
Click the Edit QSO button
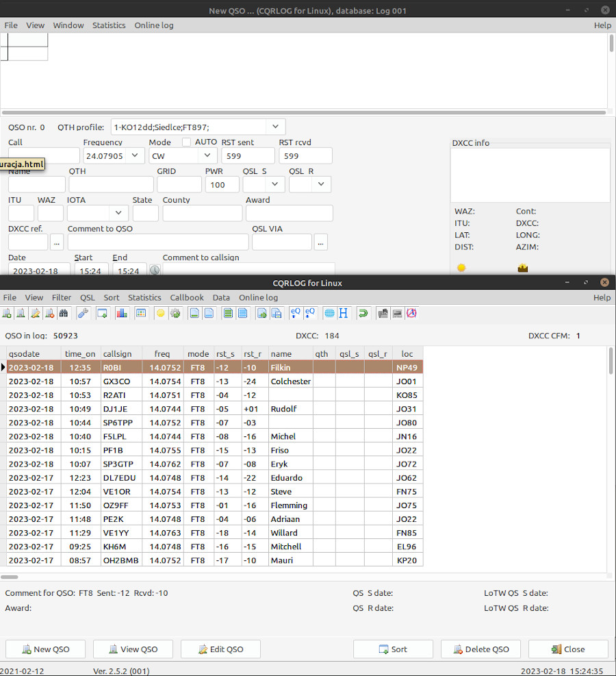(x=220, y=649)
